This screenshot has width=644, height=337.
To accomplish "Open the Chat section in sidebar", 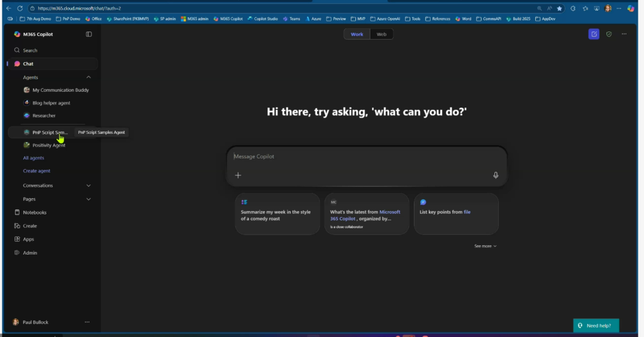I will coord(53,64).
